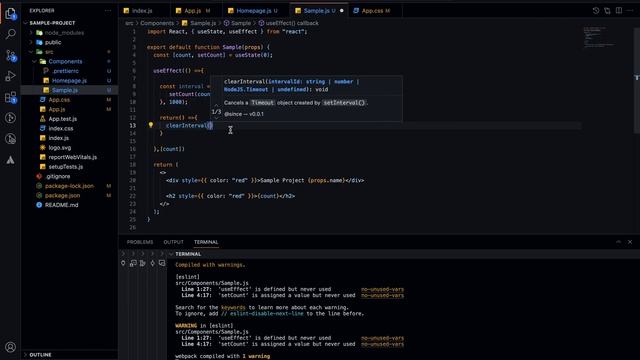Viewport: 640px width, 360px height.
Task: Click 'Compiled with warnings.' in terminal
Action: pyautogui.click(x=210, y=265)
